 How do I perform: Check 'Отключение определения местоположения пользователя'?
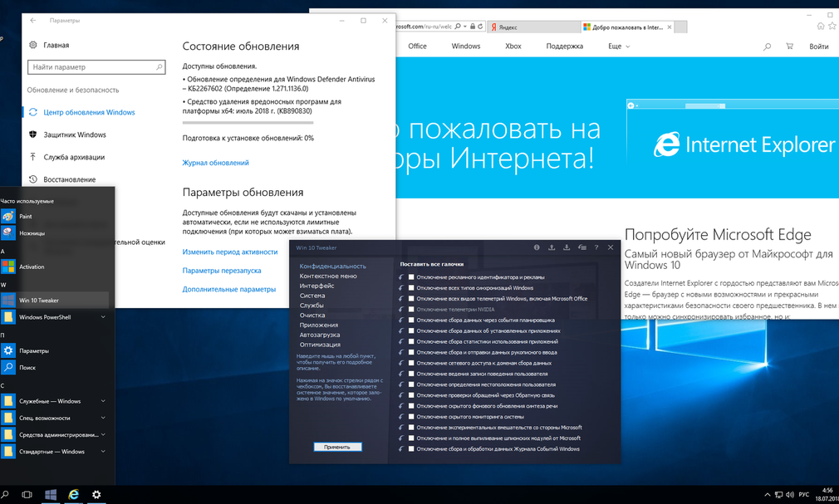click(411, 384)
